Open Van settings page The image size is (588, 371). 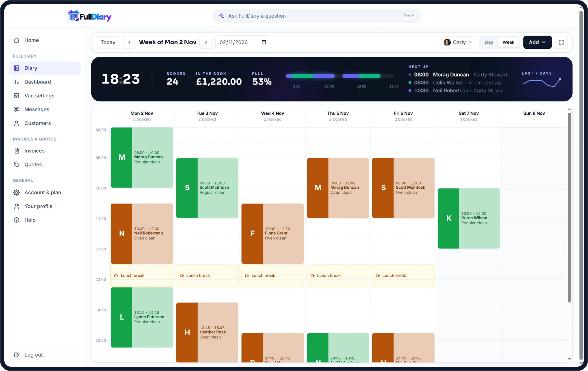click(44, 95)
